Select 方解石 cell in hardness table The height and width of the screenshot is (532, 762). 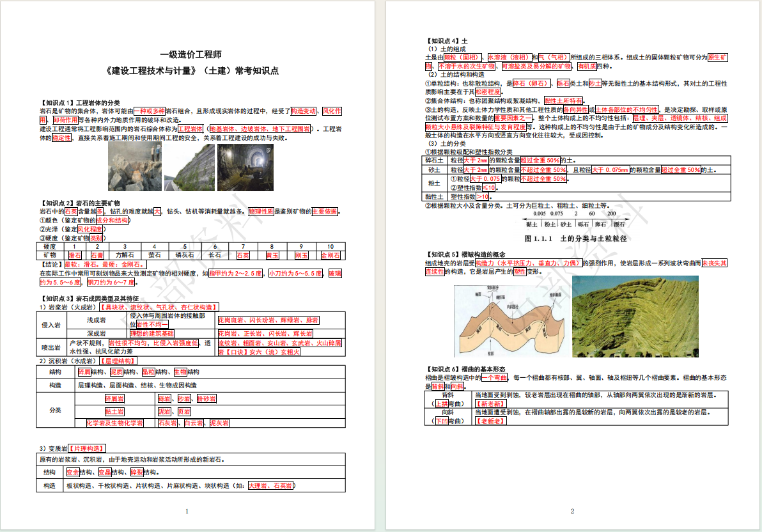point(125,255)
